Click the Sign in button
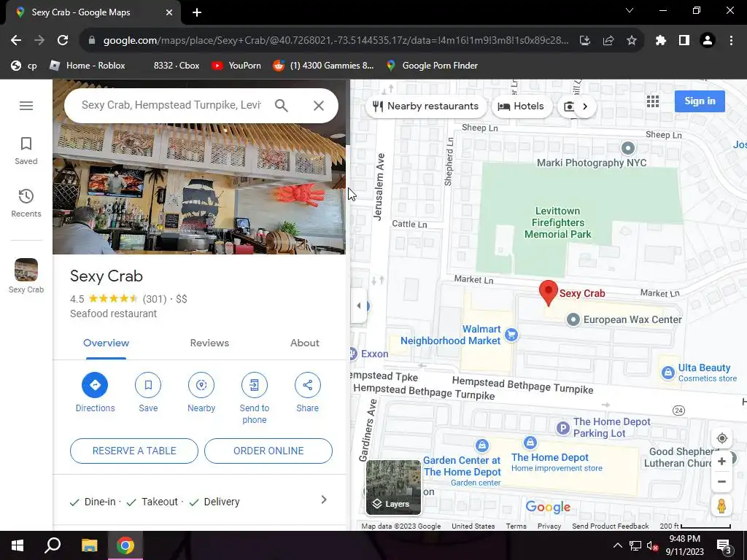 (x=700, y=101)
